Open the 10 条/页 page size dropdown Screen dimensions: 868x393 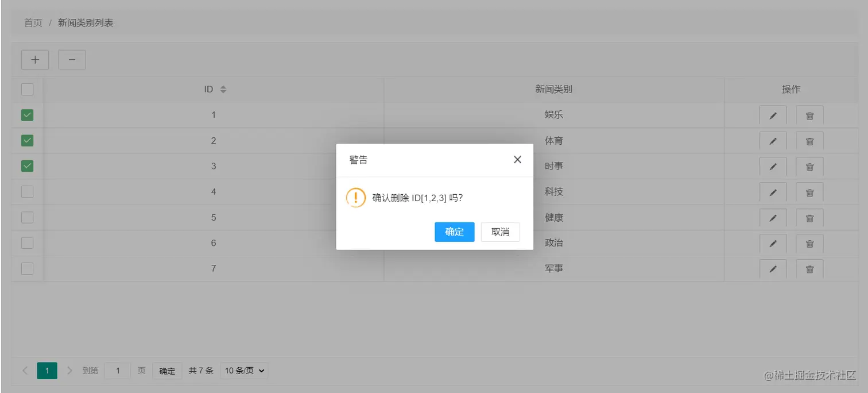pos(244,371)
